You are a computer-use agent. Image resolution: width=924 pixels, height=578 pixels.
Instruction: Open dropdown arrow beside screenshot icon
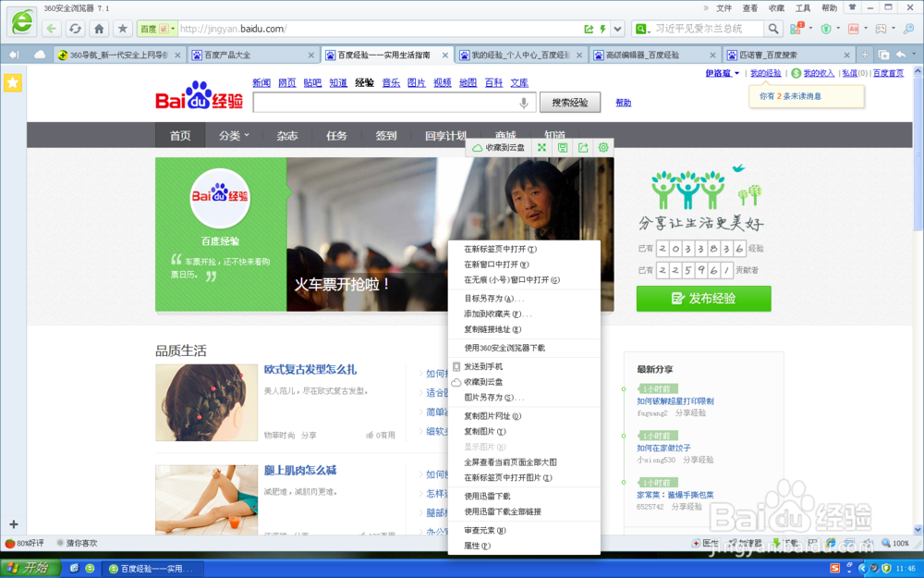tap(893, 28)
